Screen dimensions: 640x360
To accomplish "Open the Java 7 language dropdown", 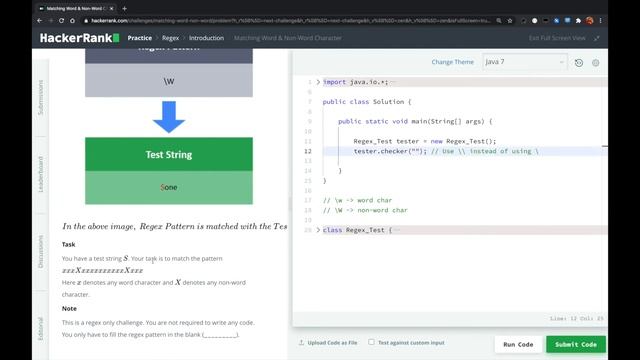I will (x=524, y=62).
